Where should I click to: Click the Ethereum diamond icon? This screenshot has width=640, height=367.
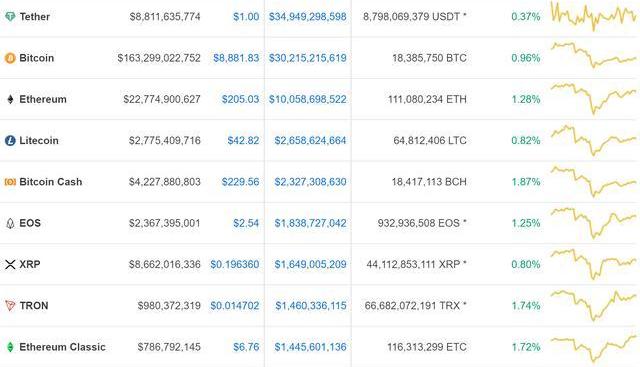[10, 99]
